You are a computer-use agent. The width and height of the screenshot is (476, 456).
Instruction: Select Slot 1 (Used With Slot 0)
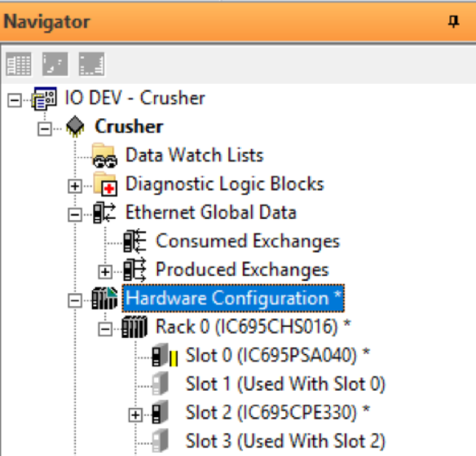pos(285,384)
